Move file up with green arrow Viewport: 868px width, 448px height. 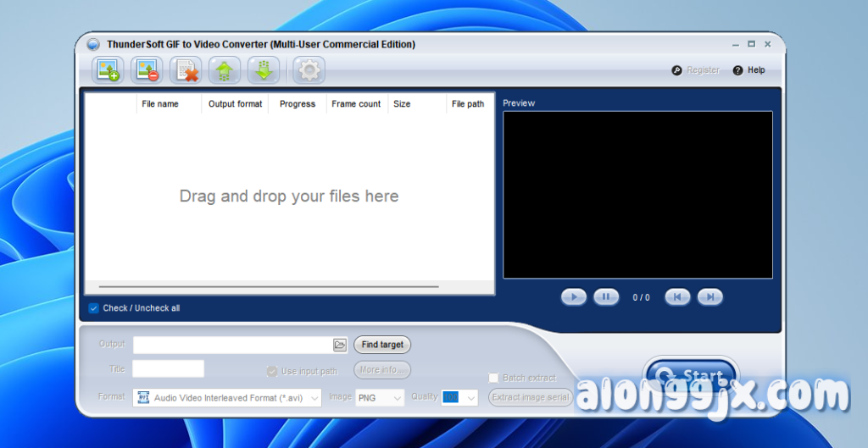click(225, 70)
